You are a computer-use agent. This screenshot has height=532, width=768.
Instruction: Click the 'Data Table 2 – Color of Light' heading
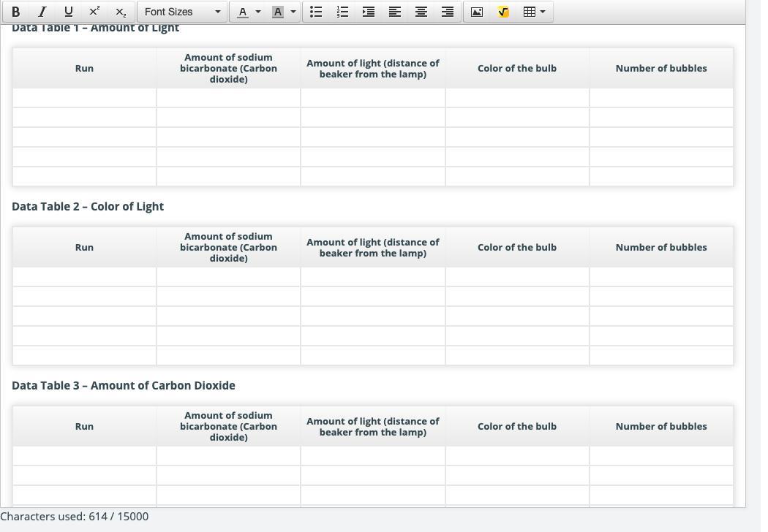tap(88, 207)
